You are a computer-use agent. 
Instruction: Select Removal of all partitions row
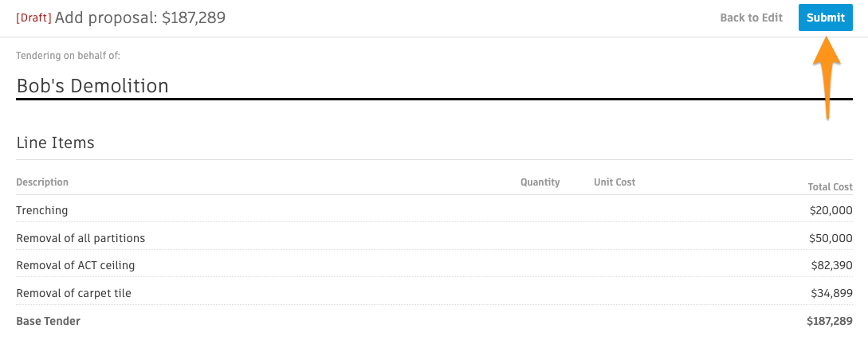click(x=434, y=238)
